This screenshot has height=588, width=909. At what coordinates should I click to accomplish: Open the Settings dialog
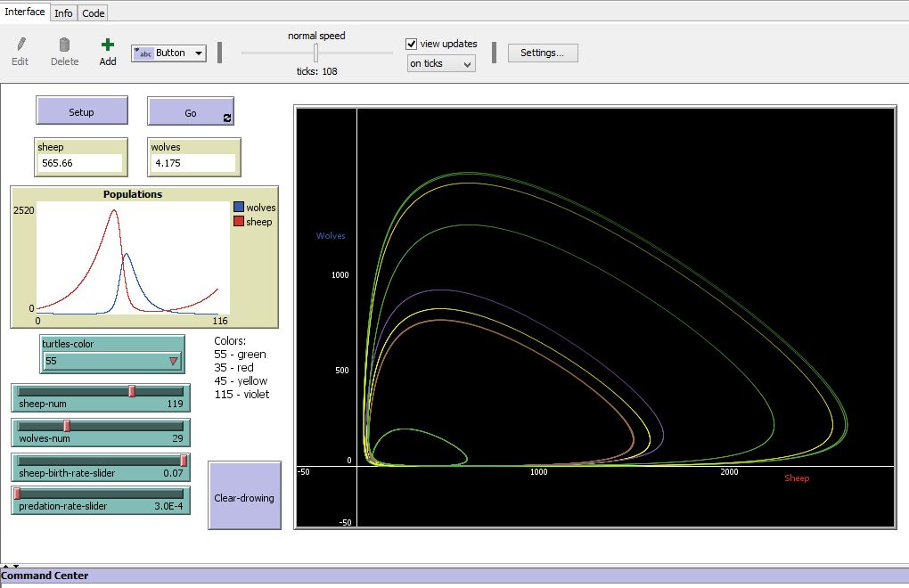click(x=543, y=53)
